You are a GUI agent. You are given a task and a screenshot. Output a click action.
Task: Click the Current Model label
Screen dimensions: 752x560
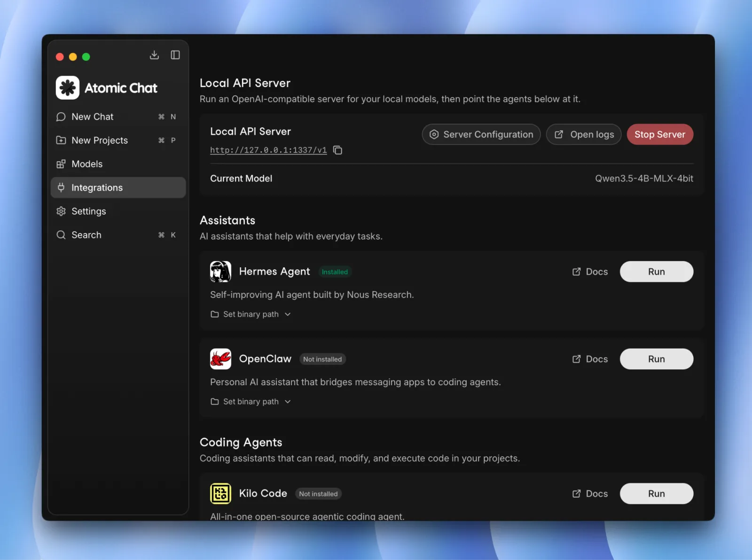click(241, 179)
